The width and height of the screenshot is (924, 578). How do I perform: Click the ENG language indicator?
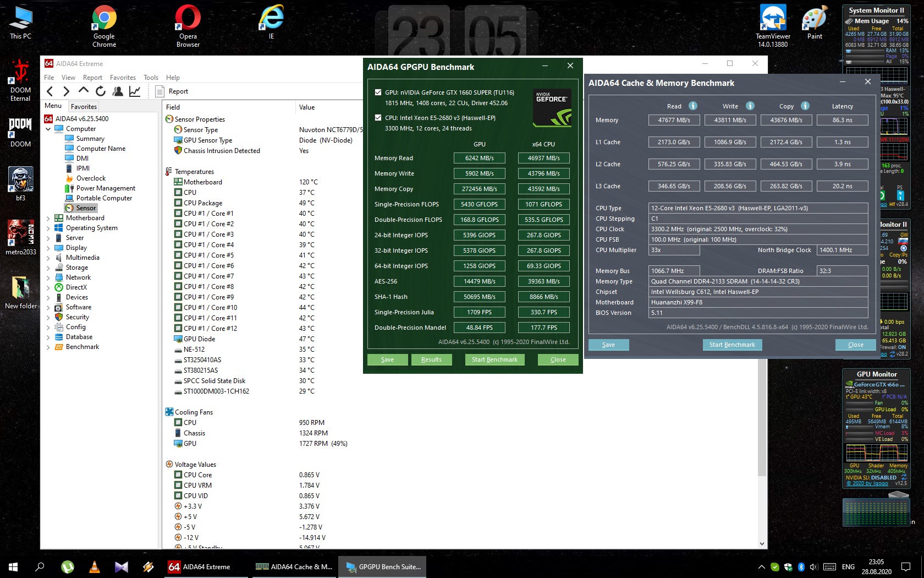tap(848, 567)
